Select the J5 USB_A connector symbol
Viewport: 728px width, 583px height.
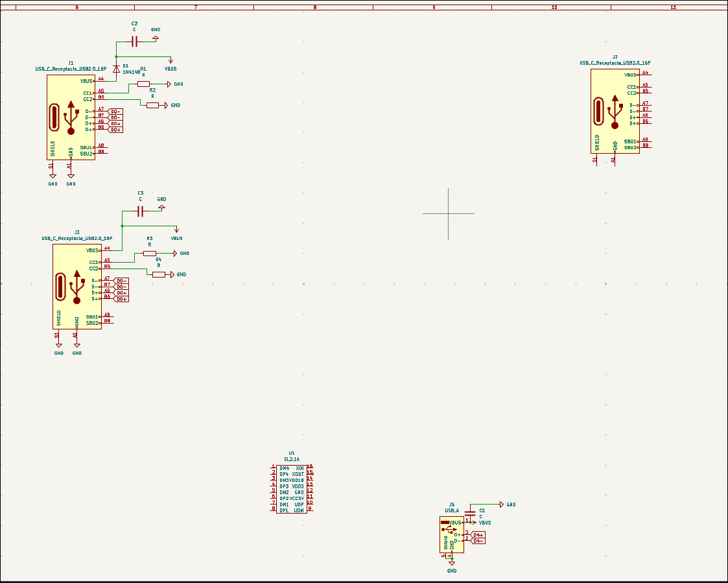(451, 534)
